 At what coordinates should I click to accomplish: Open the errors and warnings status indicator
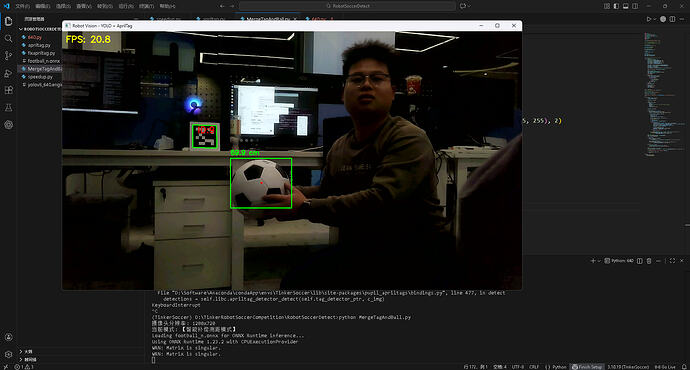tap(24, 367)
